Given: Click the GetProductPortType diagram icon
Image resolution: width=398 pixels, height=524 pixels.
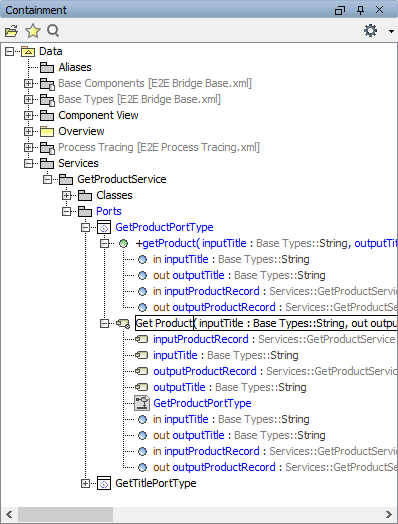Looking at the screenshot, I should pyautogui.click(x=142, y=403).
